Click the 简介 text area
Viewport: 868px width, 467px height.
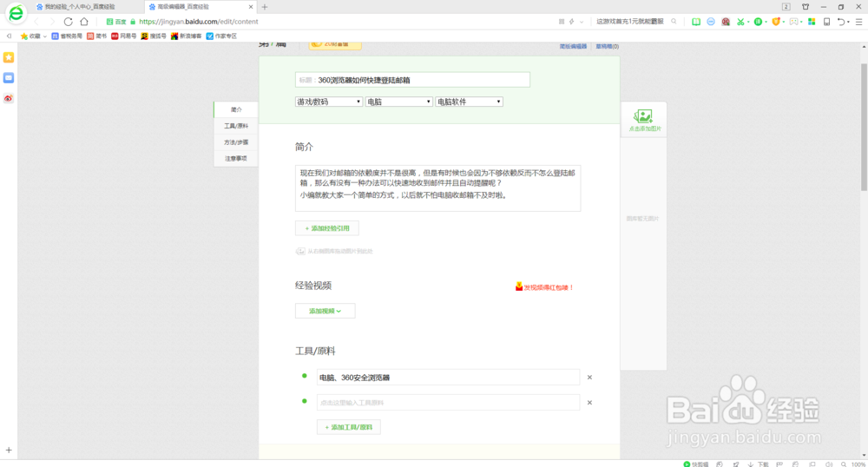[437, 188]
